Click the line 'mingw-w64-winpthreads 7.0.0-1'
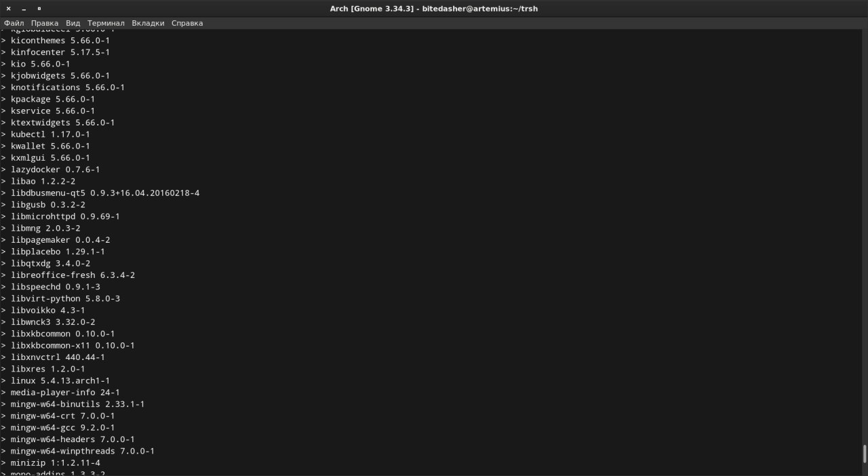The width and height of the screenshot is (868, 476). coord(83,451)
